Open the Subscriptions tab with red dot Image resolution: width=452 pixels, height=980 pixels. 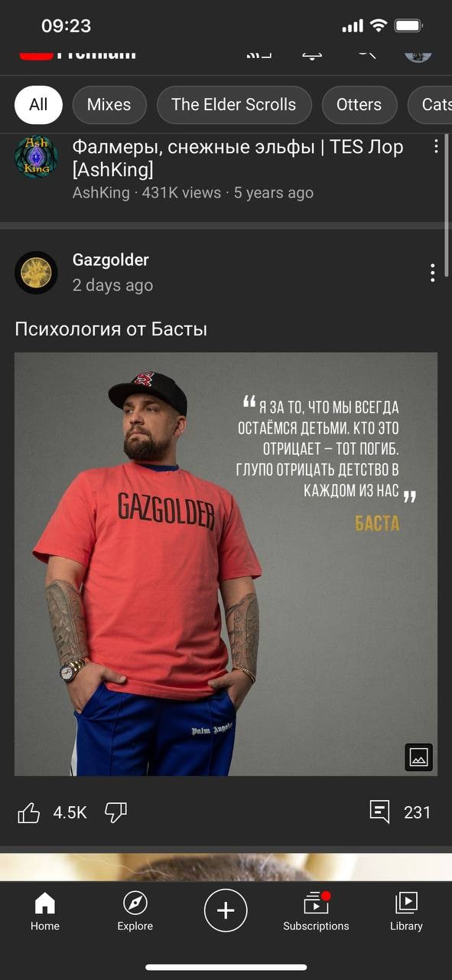(316, 910)
